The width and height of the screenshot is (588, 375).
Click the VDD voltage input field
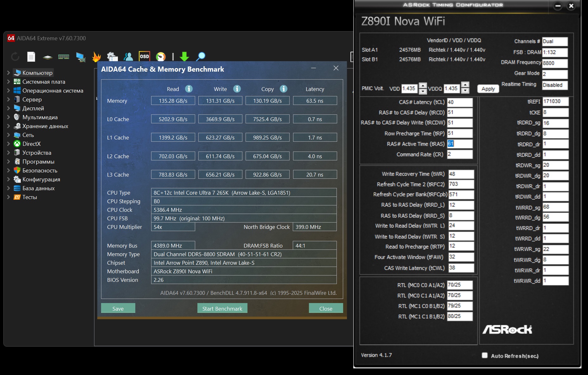point(410,88)
